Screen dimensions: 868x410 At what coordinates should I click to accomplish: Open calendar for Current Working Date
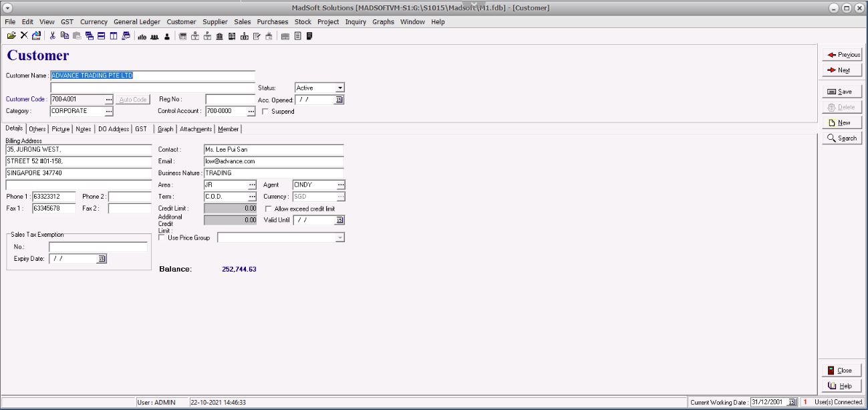(x=793, y=402)
